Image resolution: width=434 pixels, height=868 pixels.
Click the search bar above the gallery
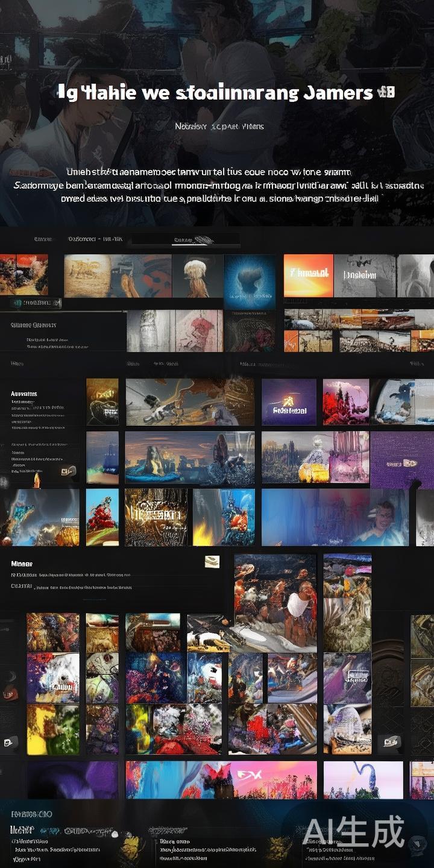pyautogui.click(x=184, y=241)
